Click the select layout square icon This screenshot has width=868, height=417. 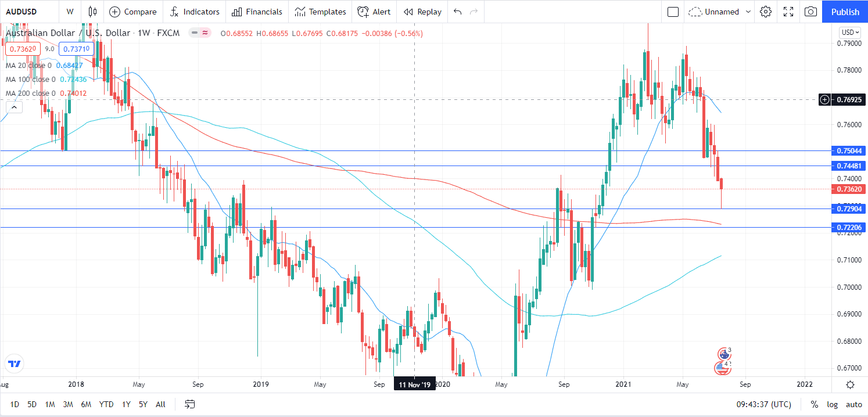[x=673, y=12]
